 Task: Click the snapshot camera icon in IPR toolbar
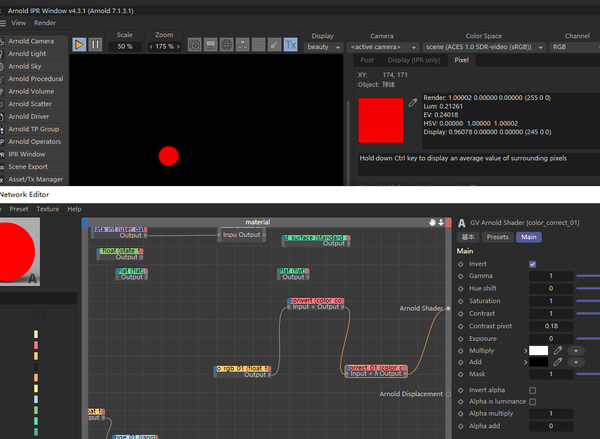[194, 45]
